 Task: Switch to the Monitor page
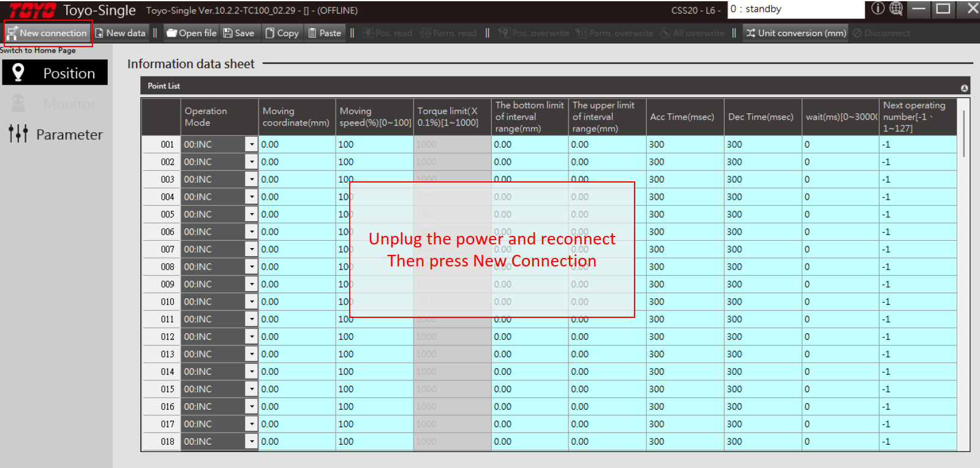(x=55, y=104)
